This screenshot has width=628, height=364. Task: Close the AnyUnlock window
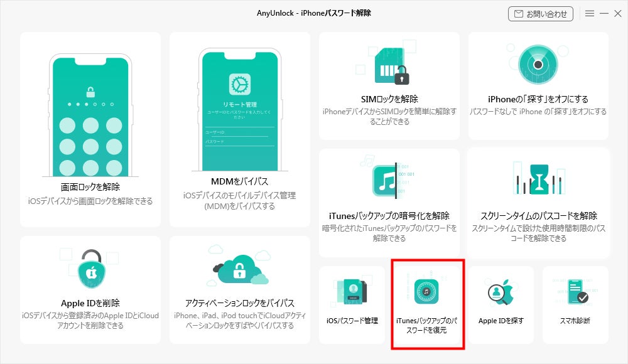(x=617, y=14)
